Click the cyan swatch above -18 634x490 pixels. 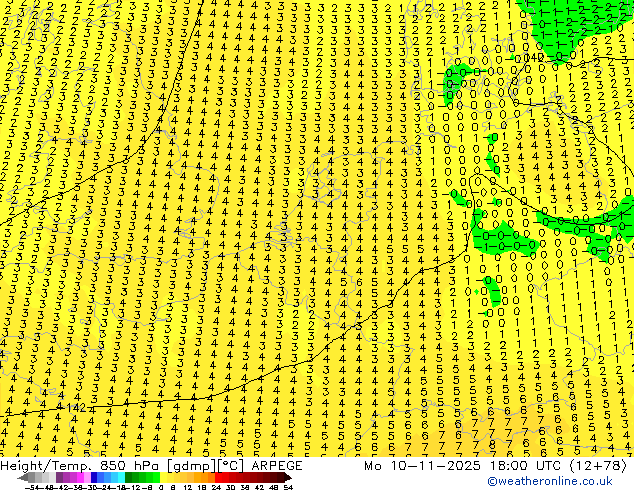click(x=121, y=478)
